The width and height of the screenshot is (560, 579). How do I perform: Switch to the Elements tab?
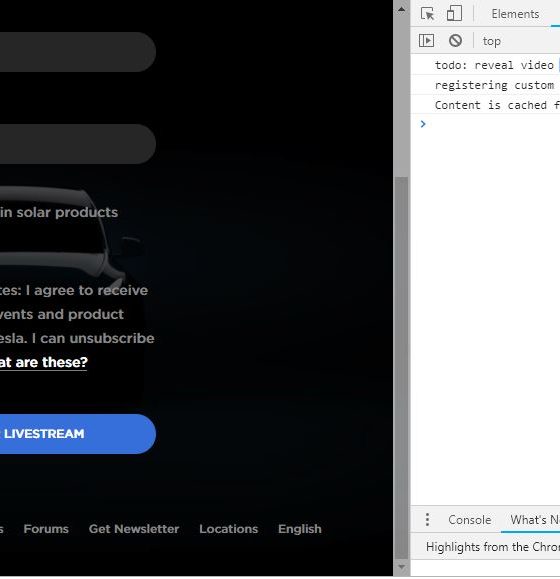coord(515,14)
